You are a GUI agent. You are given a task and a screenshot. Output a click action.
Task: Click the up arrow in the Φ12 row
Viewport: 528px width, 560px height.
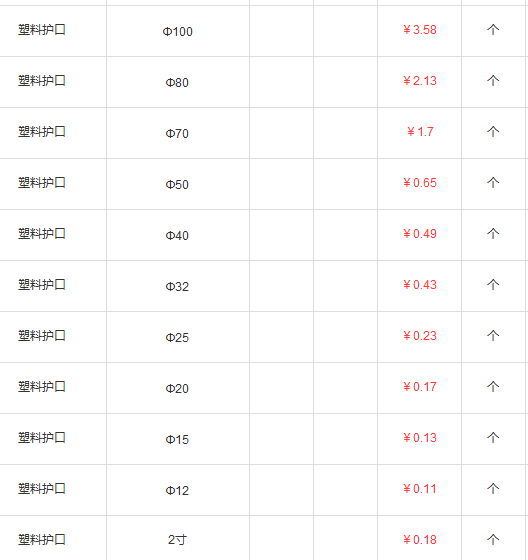coord(493,489)
